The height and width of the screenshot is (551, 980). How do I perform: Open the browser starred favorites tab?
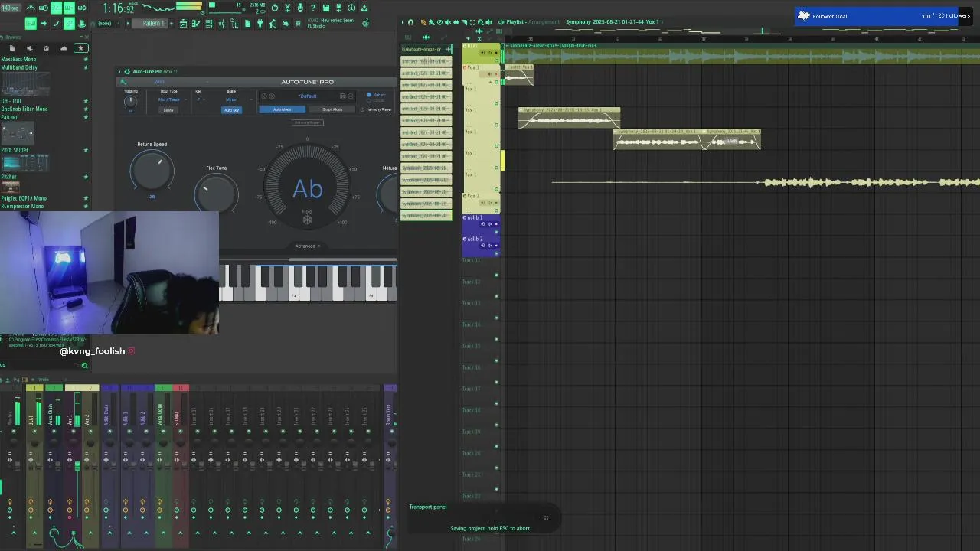(81, 48)
